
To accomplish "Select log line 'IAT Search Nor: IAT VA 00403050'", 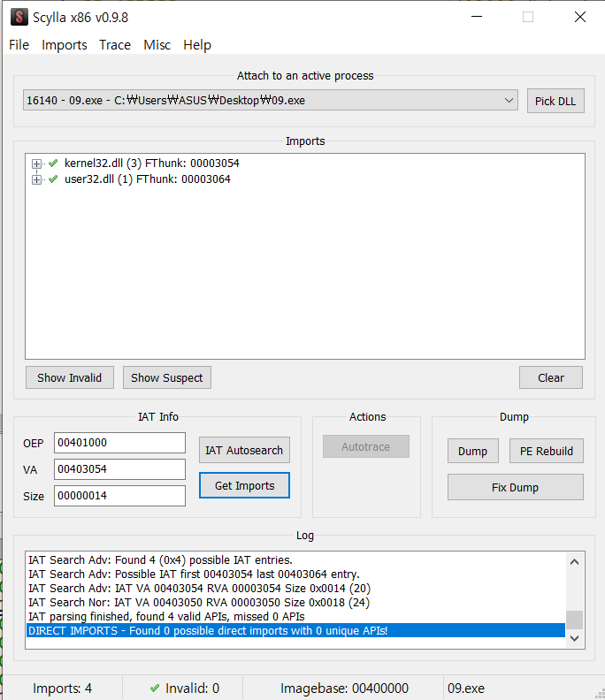I will coord(199,602).
